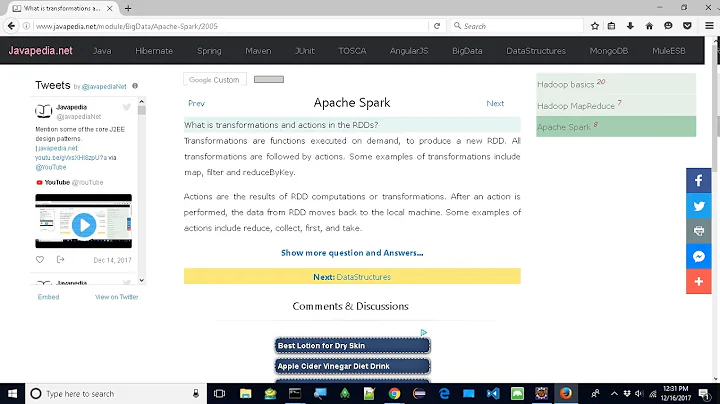
Task: Click the Embed link under tweets
Action: tap(48, 297)
